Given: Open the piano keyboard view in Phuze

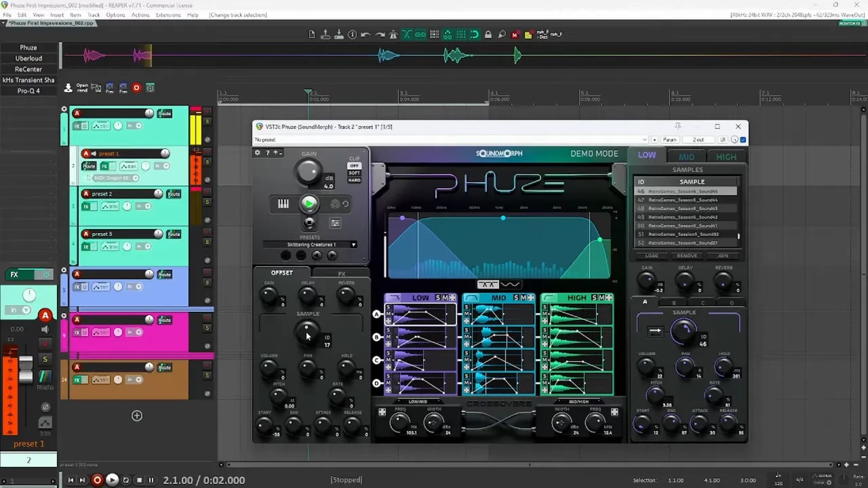Looking at the screenshot, I should pyautogui.click(x=283, y=203).
